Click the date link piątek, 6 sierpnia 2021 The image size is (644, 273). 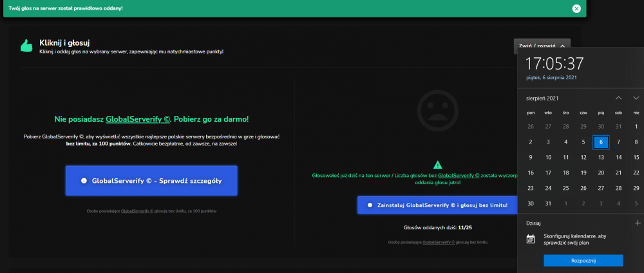551,78
